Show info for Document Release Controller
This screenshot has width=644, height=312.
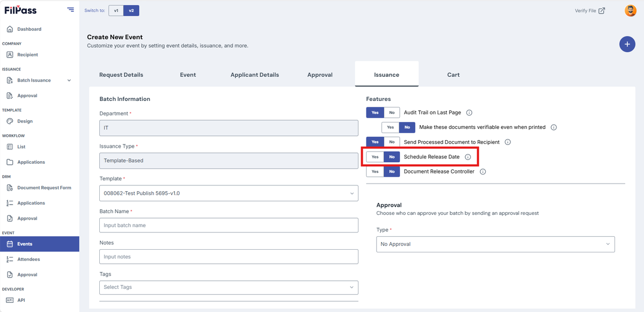click(482, 172)
